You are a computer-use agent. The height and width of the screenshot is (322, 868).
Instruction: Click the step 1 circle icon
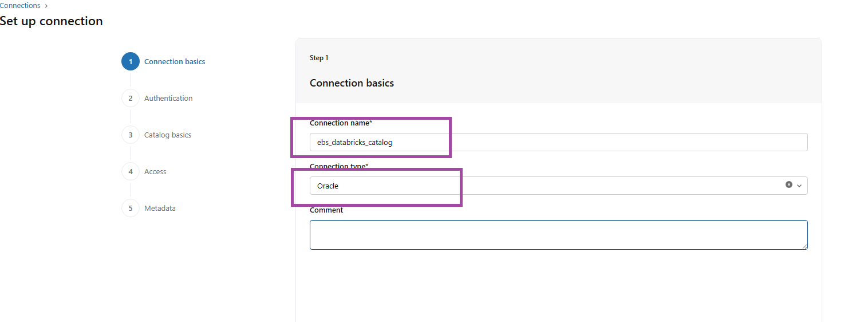click(131, 62)
